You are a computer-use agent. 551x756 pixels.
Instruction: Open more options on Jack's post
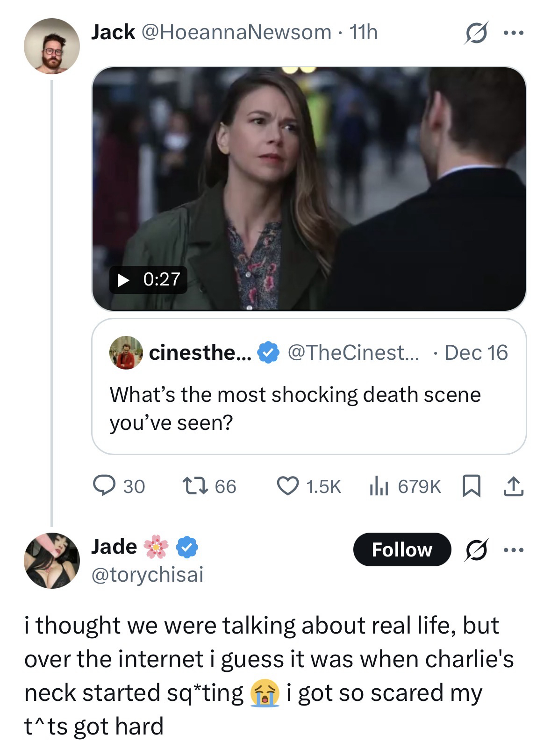(x=514, y=33)
